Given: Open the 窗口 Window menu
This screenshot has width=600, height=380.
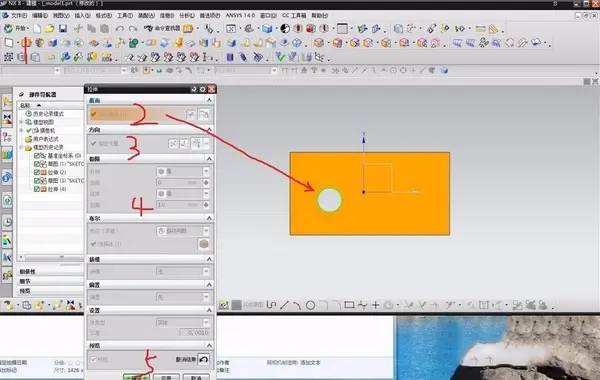Looking at the screenshot, I should click(x=268, y=15).
